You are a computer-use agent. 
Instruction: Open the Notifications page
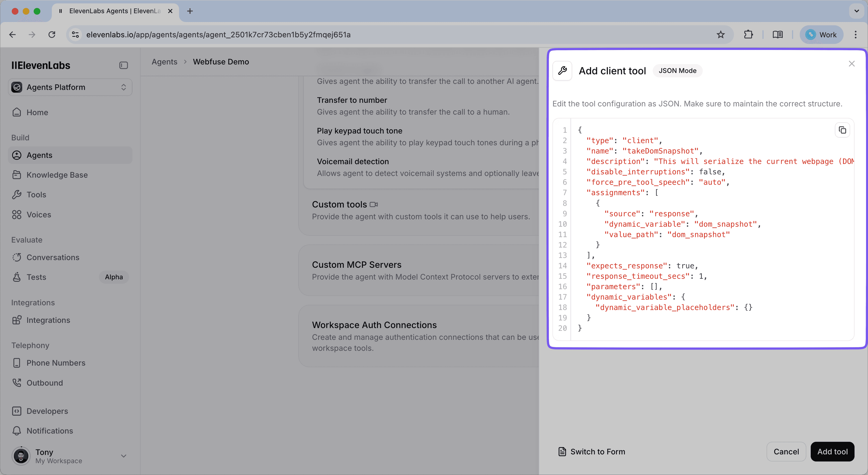(x=49, y=431)
